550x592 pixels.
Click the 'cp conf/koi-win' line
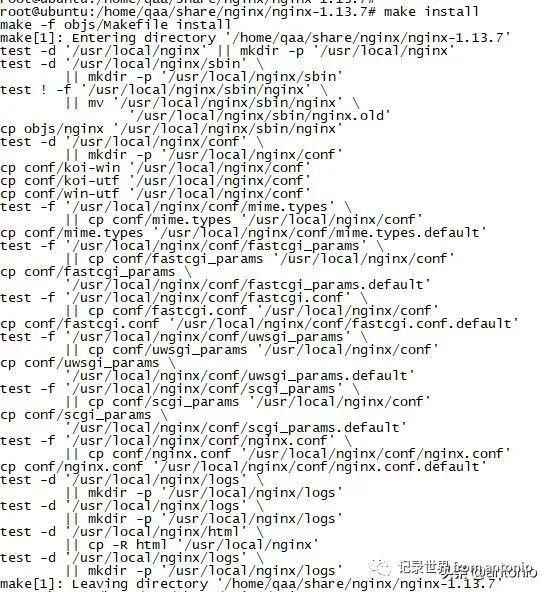click(155, 168)
